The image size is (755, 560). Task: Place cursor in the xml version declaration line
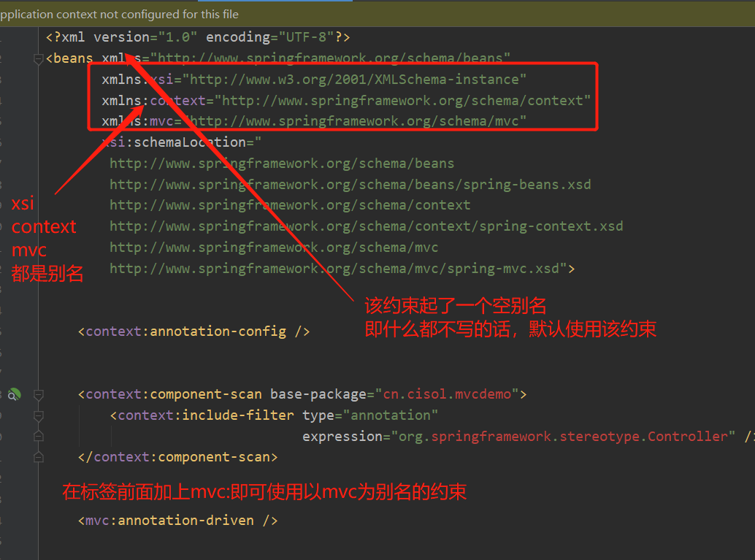(198, 37)
